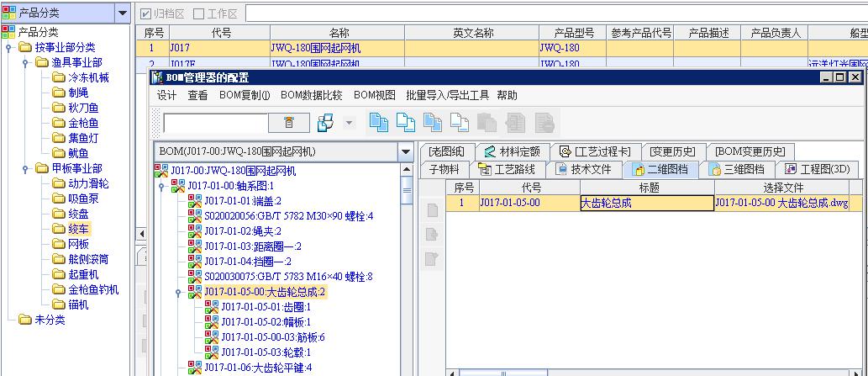Collapse the 按事业部分类 tree node

pos(8,48)
